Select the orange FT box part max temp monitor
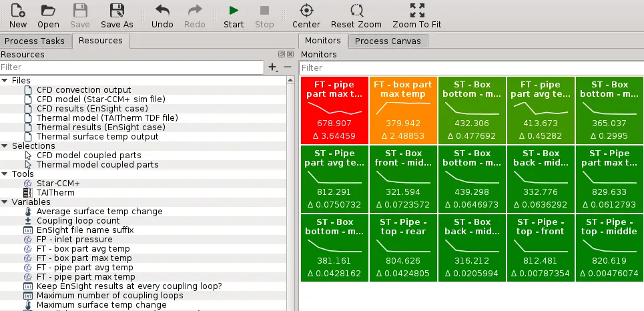Screen dimensions: 644x311 tap(403, 109)
